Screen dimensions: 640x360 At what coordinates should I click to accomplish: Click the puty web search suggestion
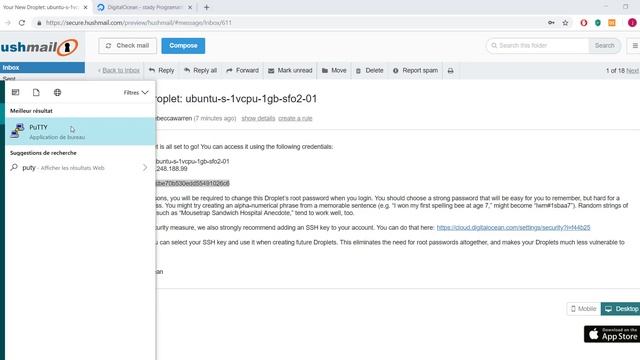click(80, 168)
